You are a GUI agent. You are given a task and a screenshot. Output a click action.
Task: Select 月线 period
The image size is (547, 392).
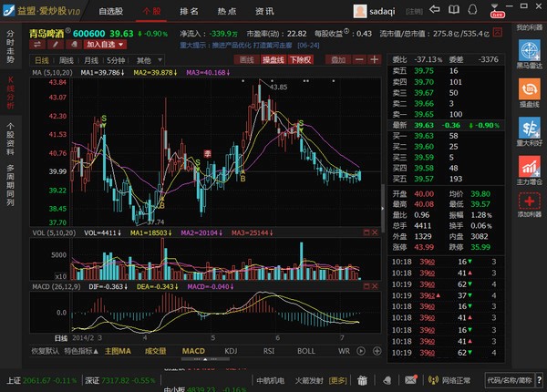click(91, 60)
